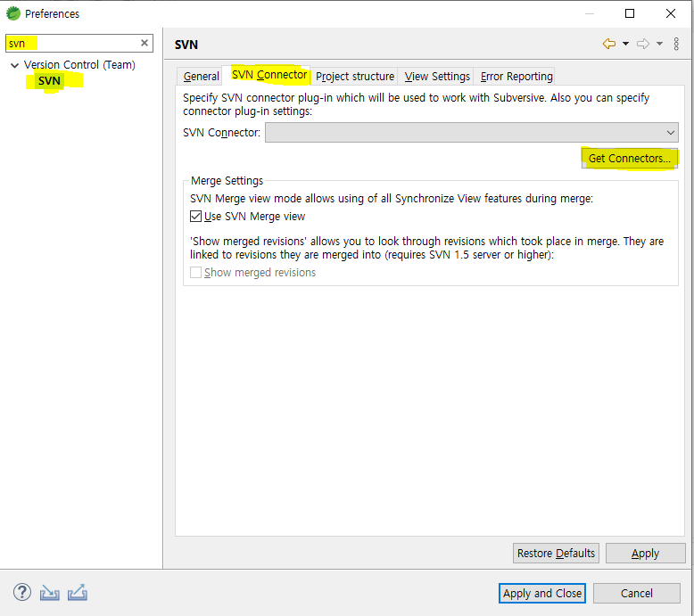The height and width of the screenshot is (616, 694).
Task: Open the Project structure tab
Action: (355, 77)
